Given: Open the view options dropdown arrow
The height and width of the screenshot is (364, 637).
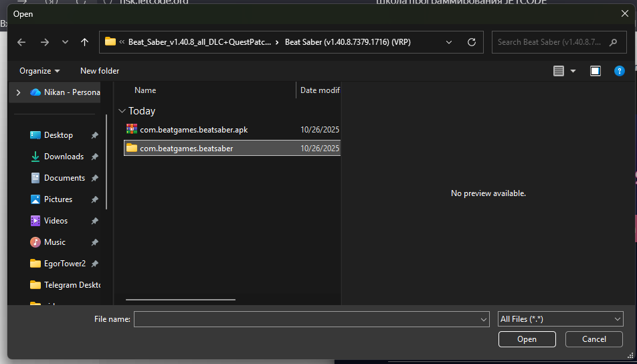Looking at the screenshot, I should point(573,71).
